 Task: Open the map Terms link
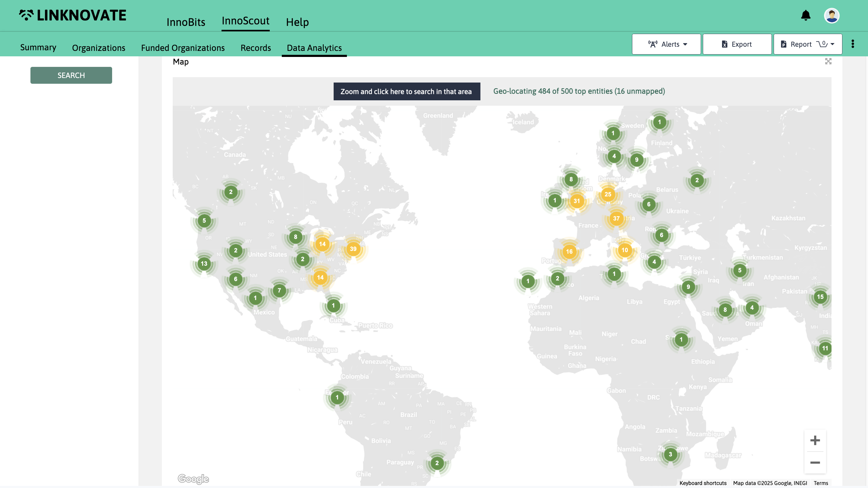pyautogui.click(x=821, y=483)
